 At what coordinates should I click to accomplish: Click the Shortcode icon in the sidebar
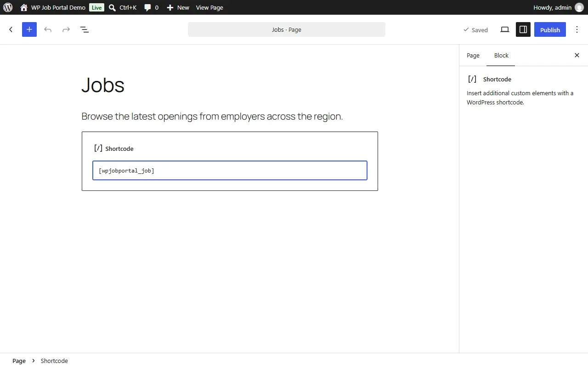click(472, 79)
